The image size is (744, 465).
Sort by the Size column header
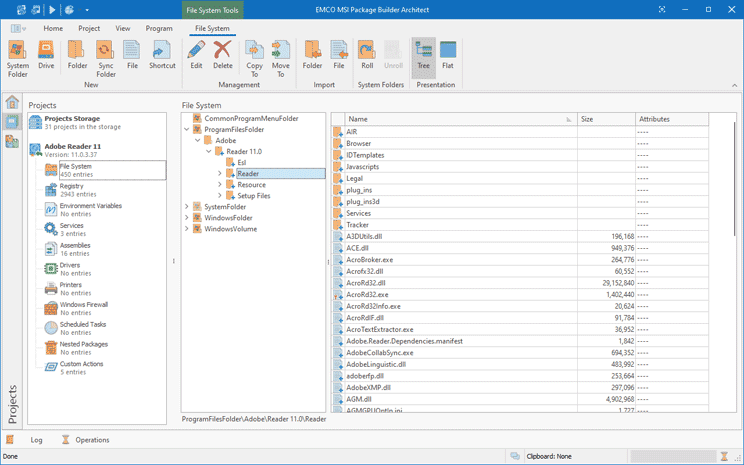pyautogui.click(x=606, y=119)
